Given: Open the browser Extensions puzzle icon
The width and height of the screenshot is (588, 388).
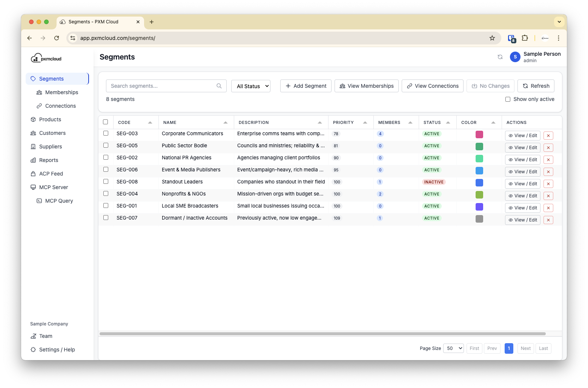Looking at the screenshot, I should pos(525,38).
